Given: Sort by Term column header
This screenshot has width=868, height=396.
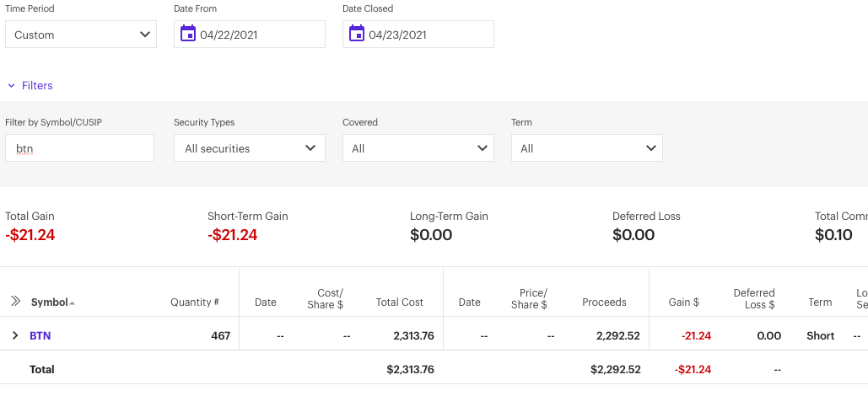Looking at the screenshot, I should click(x=820, y=302).
